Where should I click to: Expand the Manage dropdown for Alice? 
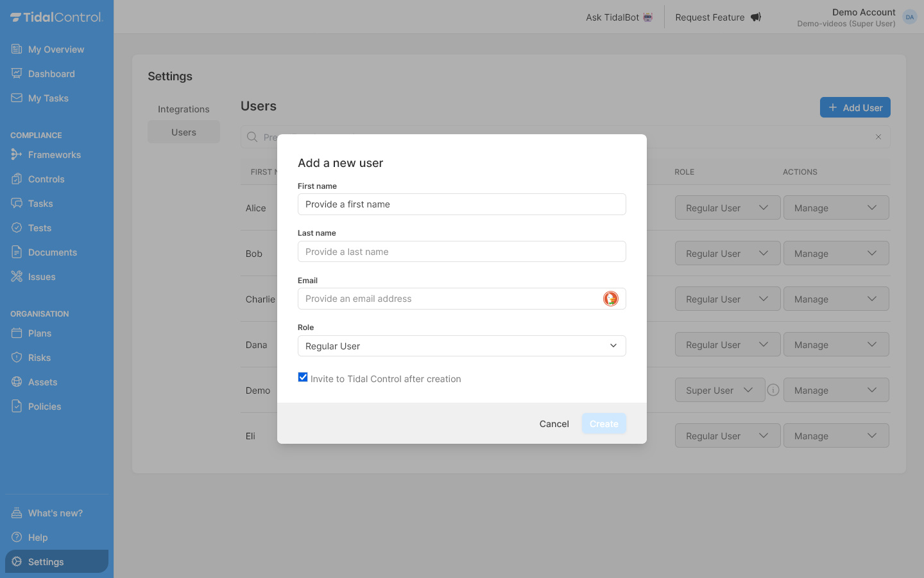point(836,207)
